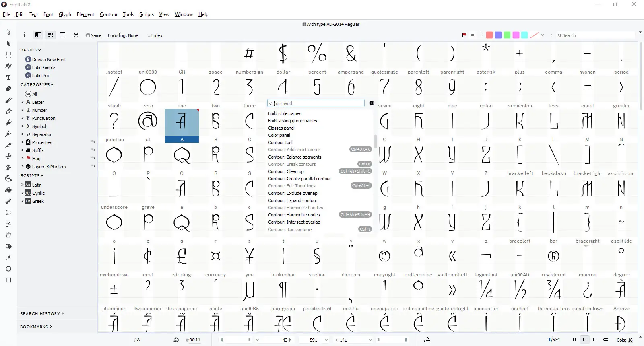Click the glyph Search field

(x=595, y=35)
